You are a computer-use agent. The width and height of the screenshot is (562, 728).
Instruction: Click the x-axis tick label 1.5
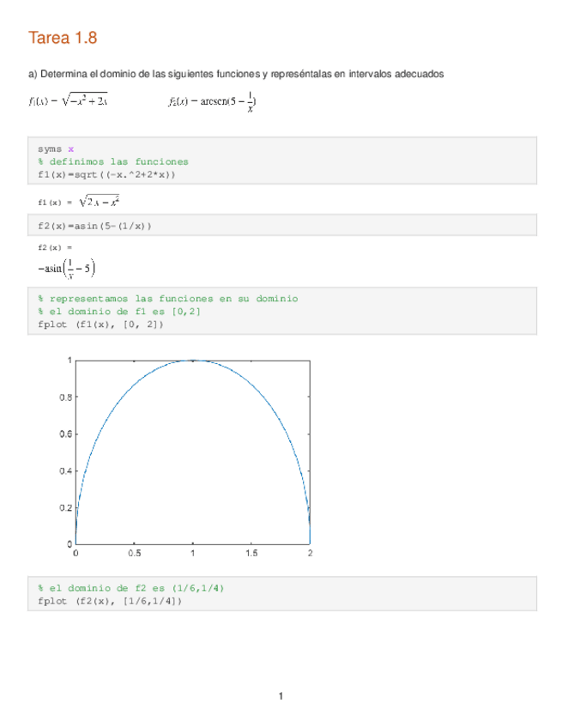pyautogui.click(x=251, y=554)
